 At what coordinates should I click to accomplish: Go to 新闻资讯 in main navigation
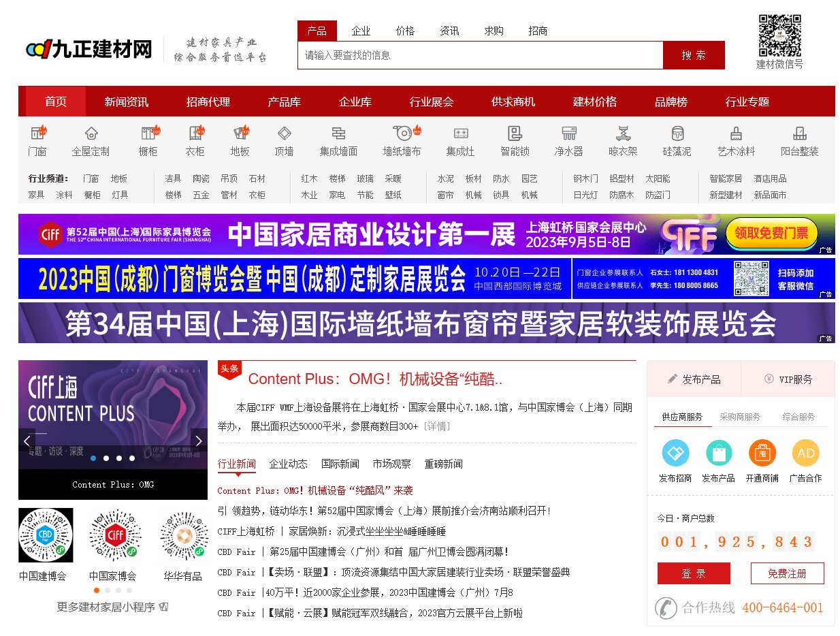[x=127, y=101]
